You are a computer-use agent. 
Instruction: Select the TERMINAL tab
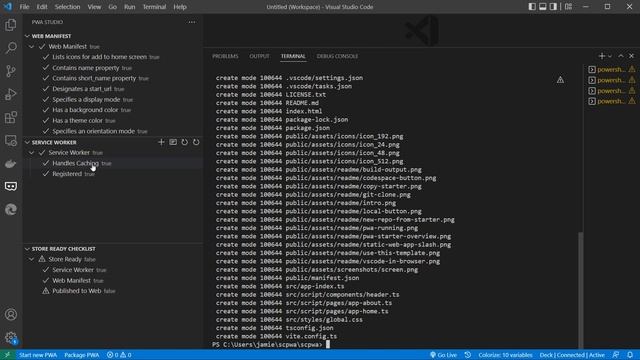(x=293, y=56)
